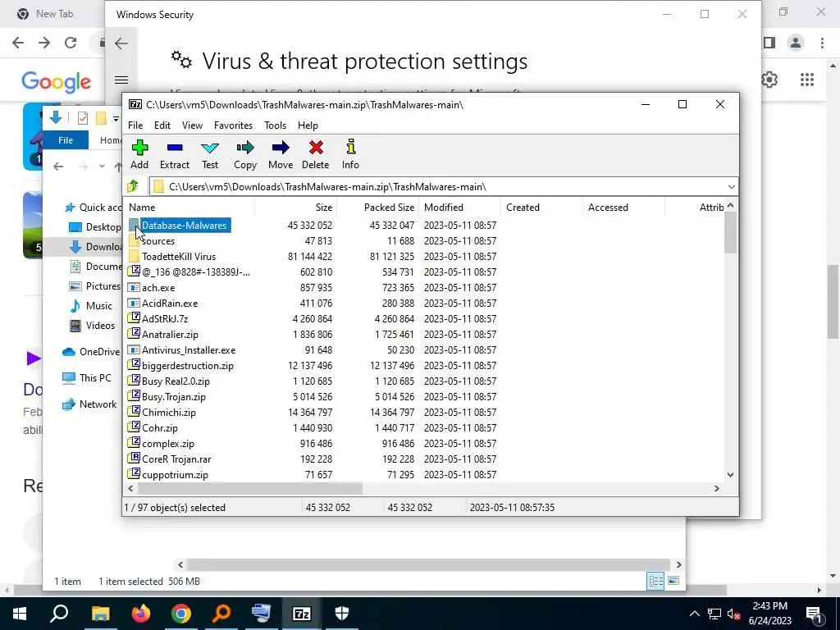This screenshot has width=840, height=630.
Task: Sort by Accessed column header
Action: 623,208
